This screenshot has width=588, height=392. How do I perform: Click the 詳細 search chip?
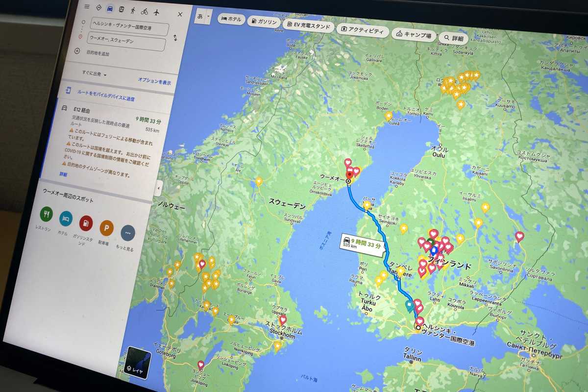pyautogui.click(x=453, y=38)
